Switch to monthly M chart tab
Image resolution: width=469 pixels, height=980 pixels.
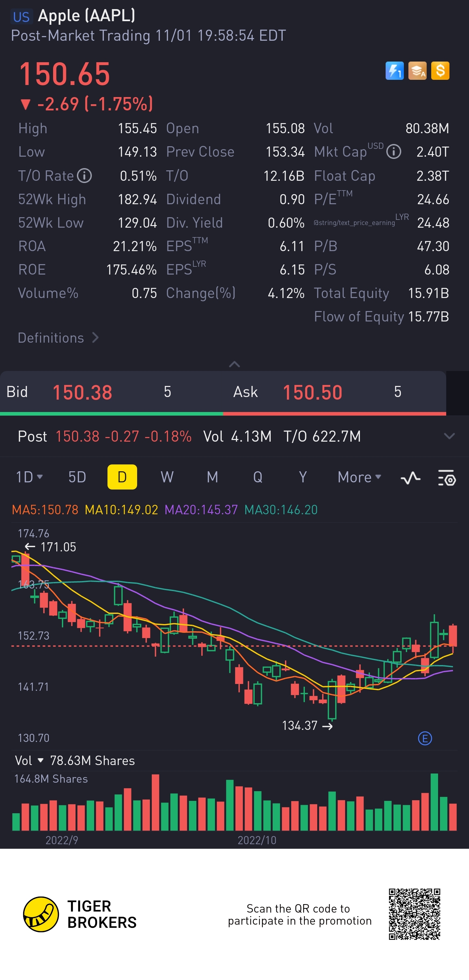pos(213,477)
